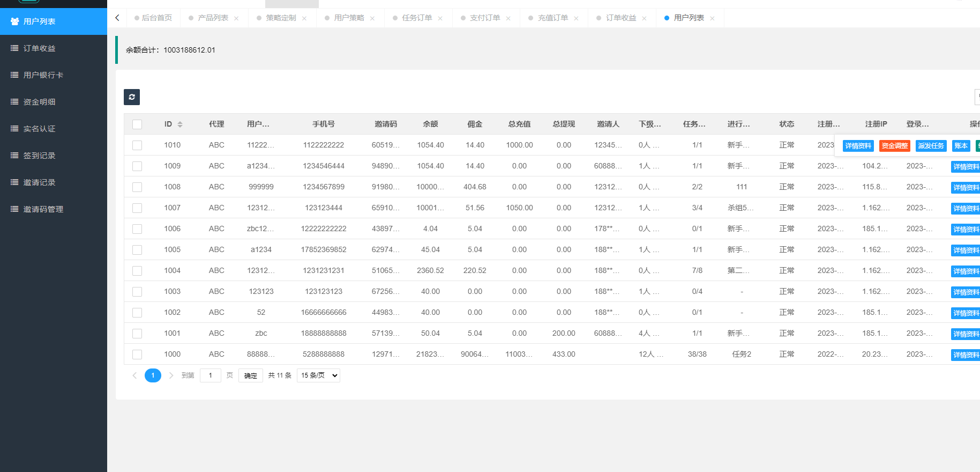
Task: Check the row checkbox for ID 1001
Action: point(137,334)
